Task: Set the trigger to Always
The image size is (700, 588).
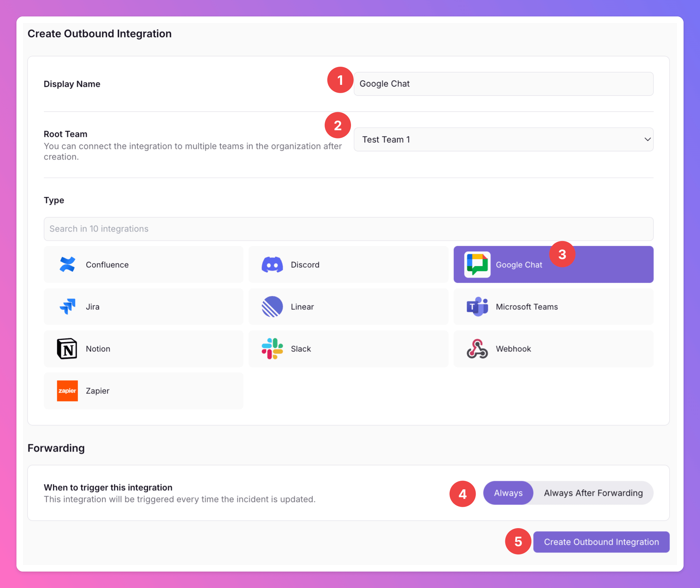Action: point(508,493)
